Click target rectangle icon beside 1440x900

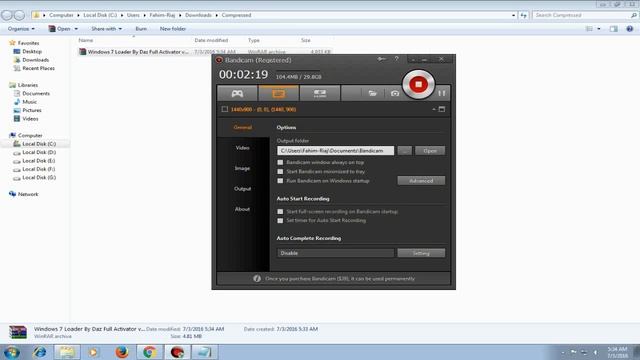click(x=224, y=109)
